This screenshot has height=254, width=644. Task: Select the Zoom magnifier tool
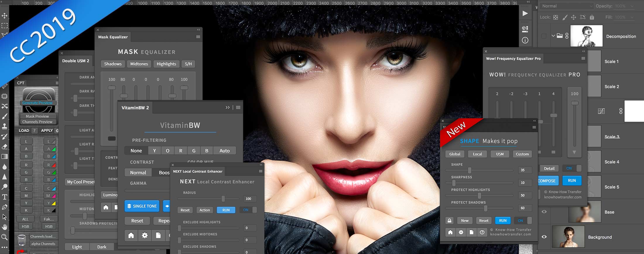click(x=5, y=237)
